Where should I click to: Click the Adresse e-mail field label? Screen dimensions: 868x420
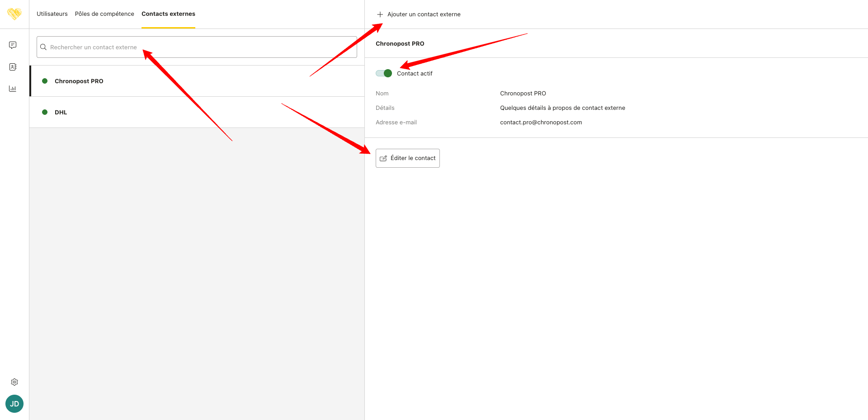(x=396, y=122)
